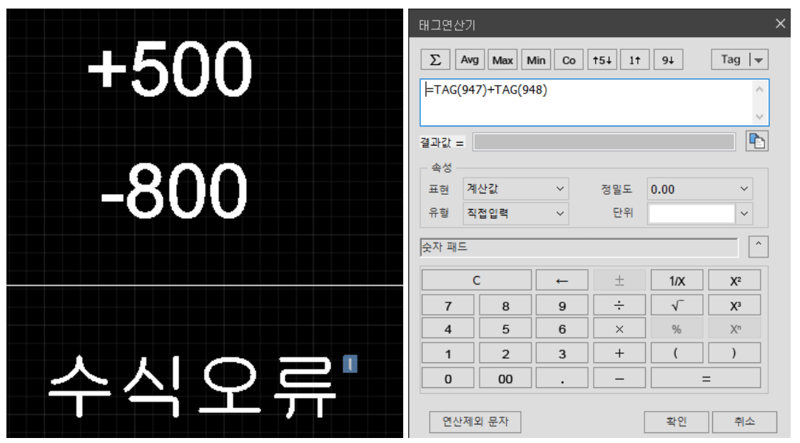The image size is (800, 443).
Task: Click the C clear key
Action: 477,280
